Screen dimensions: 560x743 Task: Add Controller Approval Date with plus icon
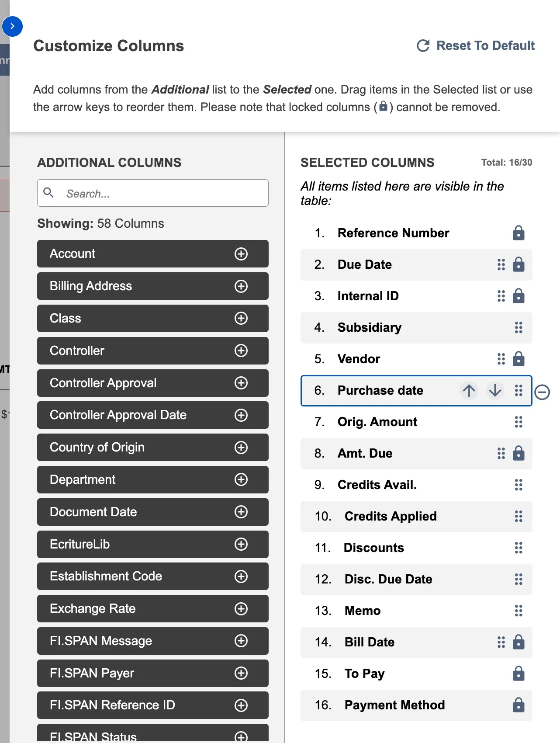[241, 415]
